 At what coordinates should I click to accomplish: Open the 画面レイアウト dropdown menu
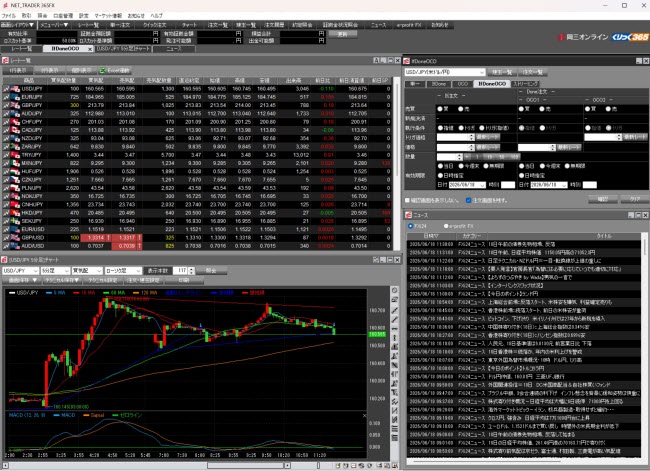(17, 25)
